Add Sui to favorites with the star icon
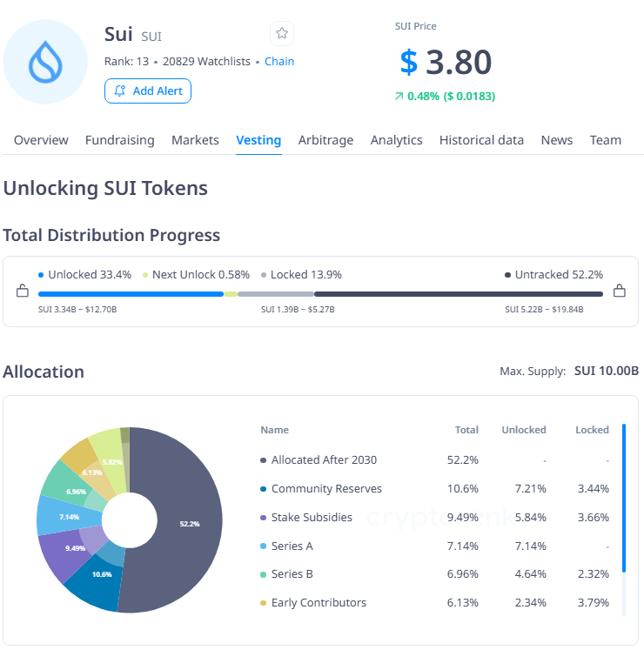644x650 pixels. pyautogui.click(x=282, y=33)
